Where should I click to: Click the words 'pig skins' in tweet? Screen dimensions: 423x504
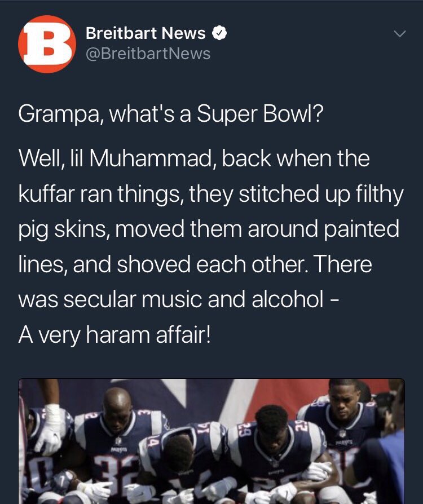pyautogui.click(x=62, y=229)
